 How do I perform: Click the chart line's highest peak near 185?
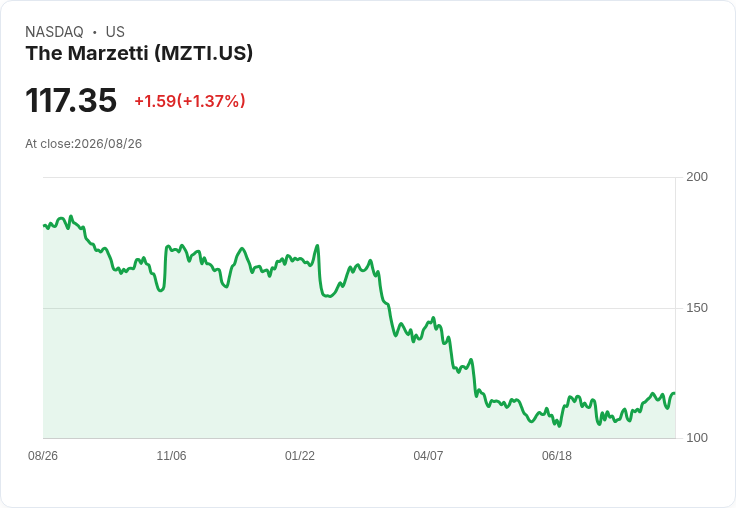[x=71, y=216]
